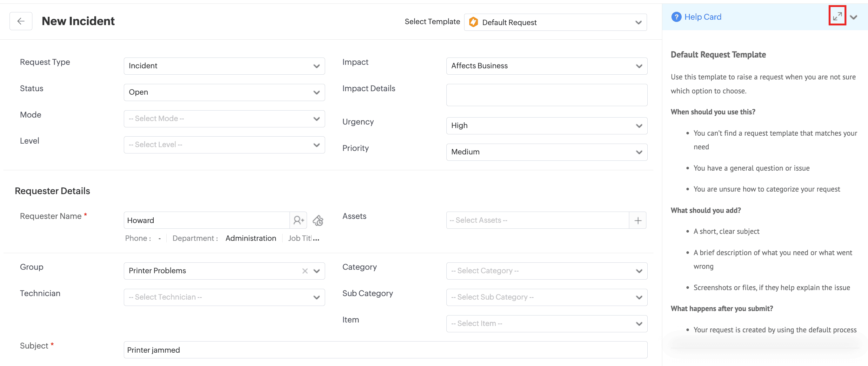Click the Impact Details text box

pyautogui.click(x=546, y=95)
